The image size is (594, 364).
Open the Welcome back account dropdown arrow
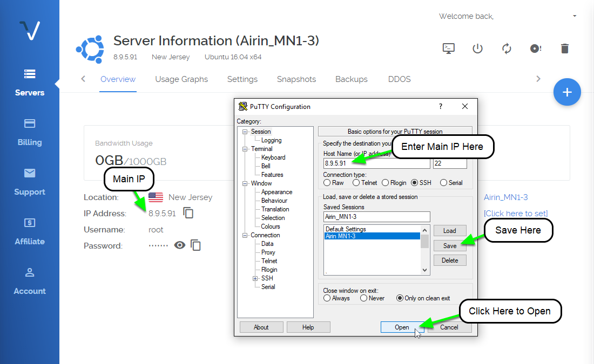[575, 16]
